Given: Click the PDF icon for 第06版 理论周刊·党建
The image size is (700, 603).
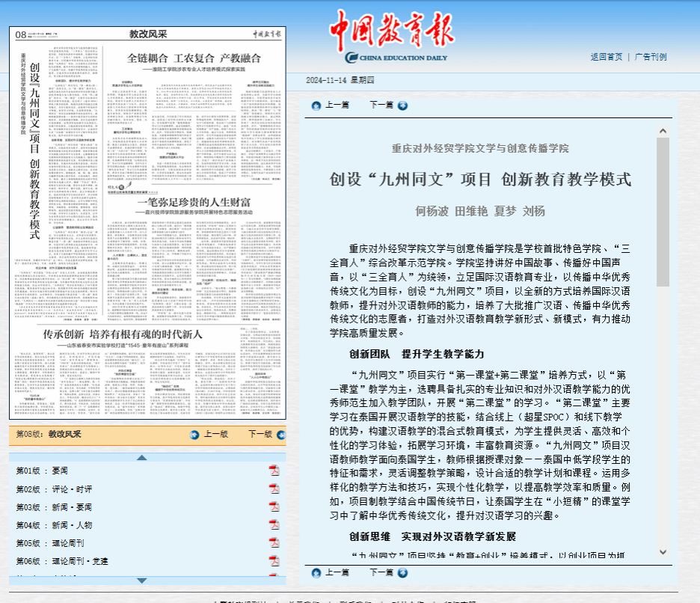Looking at the screenshot, I should (x=274, y=561).
